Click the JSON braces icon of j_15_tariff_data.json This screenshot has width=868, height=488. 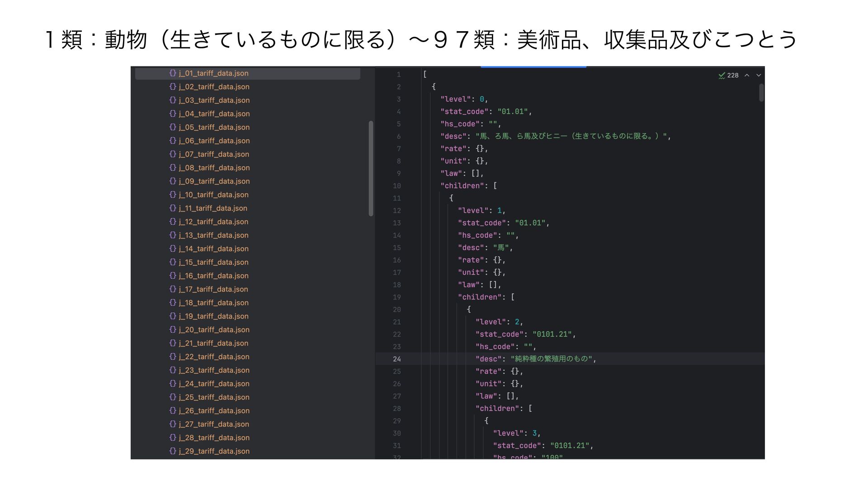[173, 262]
